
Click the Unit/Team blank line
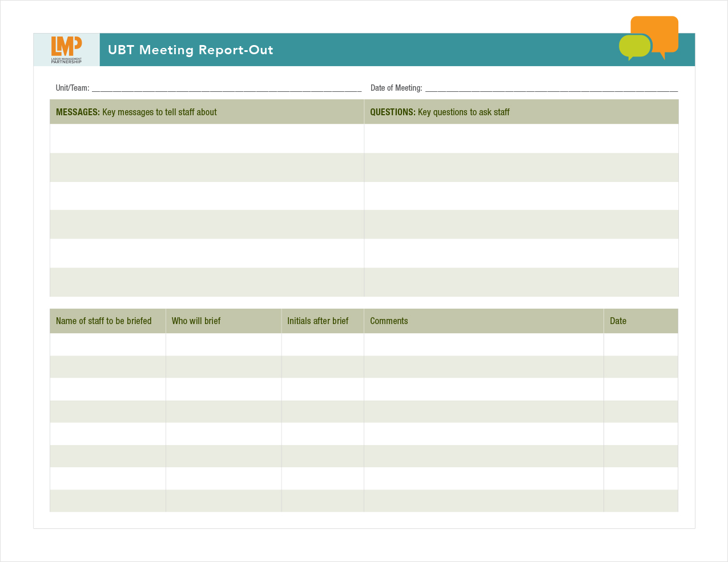[226, 88]
